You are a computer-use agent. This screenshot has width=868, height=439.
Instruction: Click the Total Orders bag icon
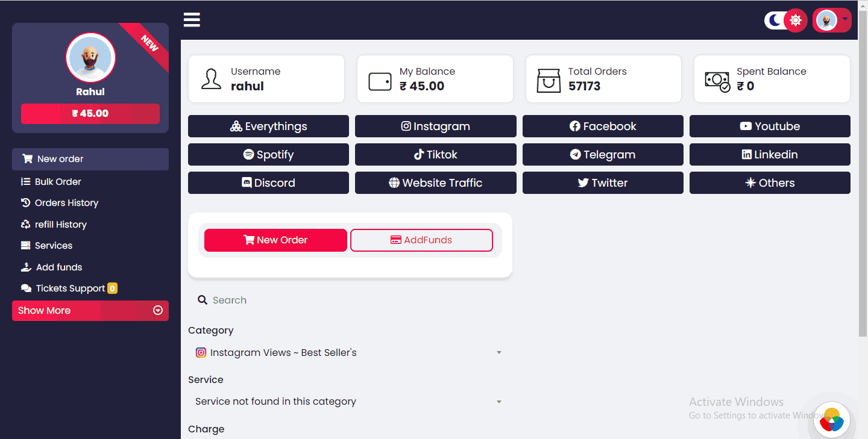pos(549,80)
